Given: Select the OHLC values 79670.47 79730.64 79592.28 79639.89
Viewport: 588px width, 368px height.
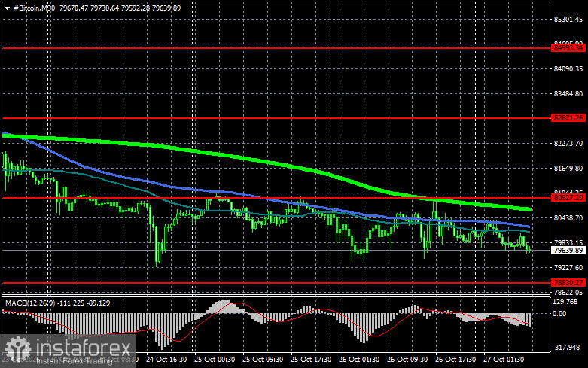Looking at the screenshot, I should pos(120,8).
